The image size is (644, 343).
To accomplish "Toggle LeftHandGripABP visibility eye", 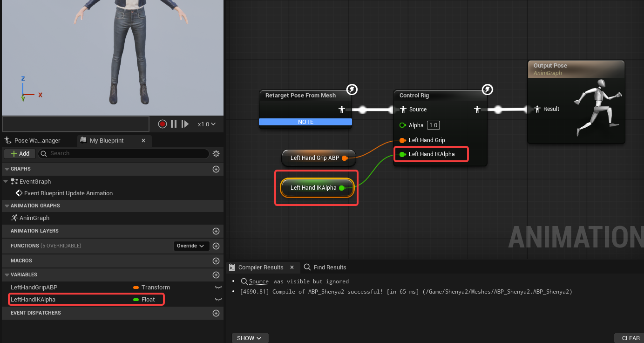I will click(x=217, y=287).
